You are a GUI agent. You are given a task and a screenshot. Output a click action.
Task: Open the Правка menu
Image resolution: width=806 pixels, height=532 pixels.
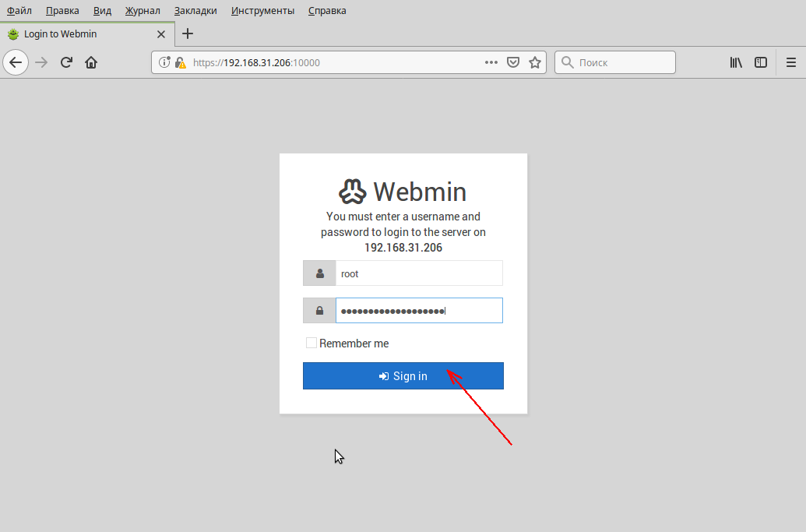tap(62, 11)
